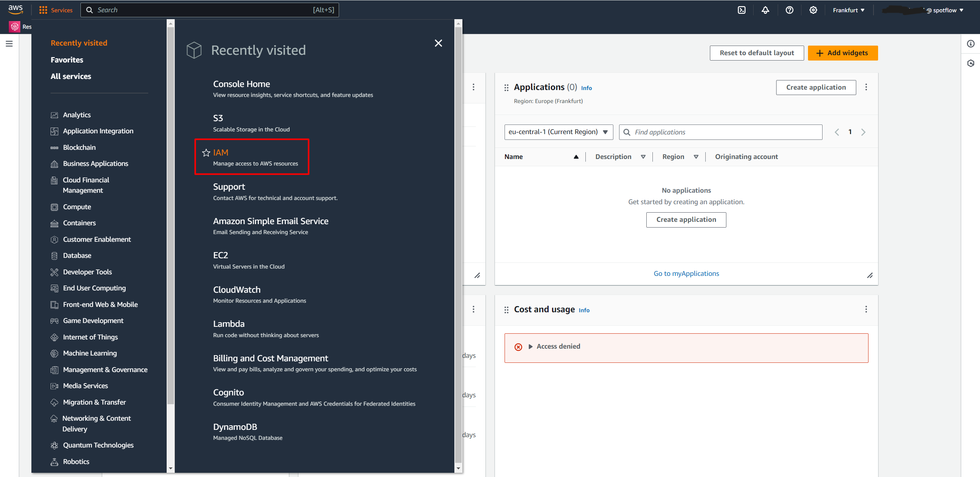Follow the Go to myApplications link

pyautogui.click(x=686, y=274)
